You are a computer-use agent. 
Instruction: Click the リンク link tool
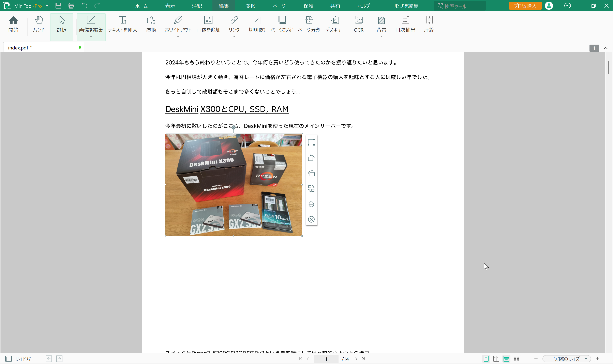(234, 24)
